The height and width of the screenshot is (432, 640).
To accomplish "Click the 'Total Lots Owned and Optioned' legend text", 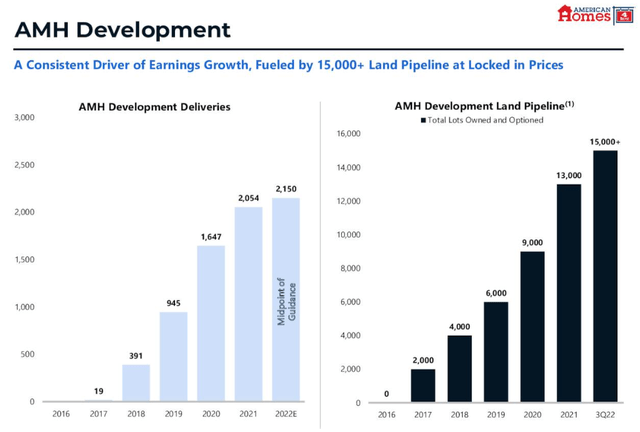I will click(485, 120).
